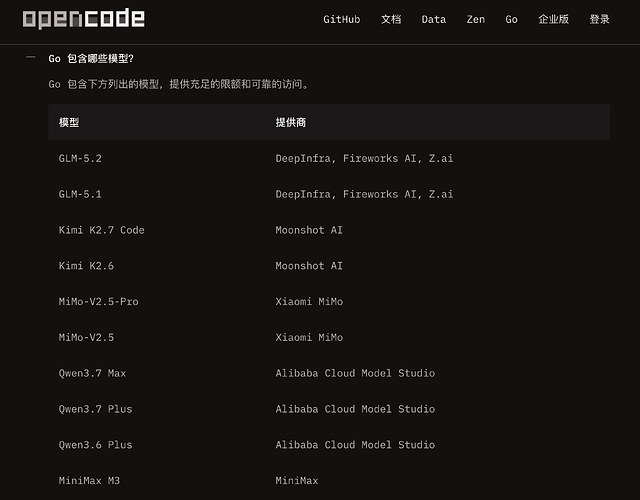Viewport: 640px width, 500px height.
Task: Select the Kimi K2.7 Code cell
Action: click(101, 230)
